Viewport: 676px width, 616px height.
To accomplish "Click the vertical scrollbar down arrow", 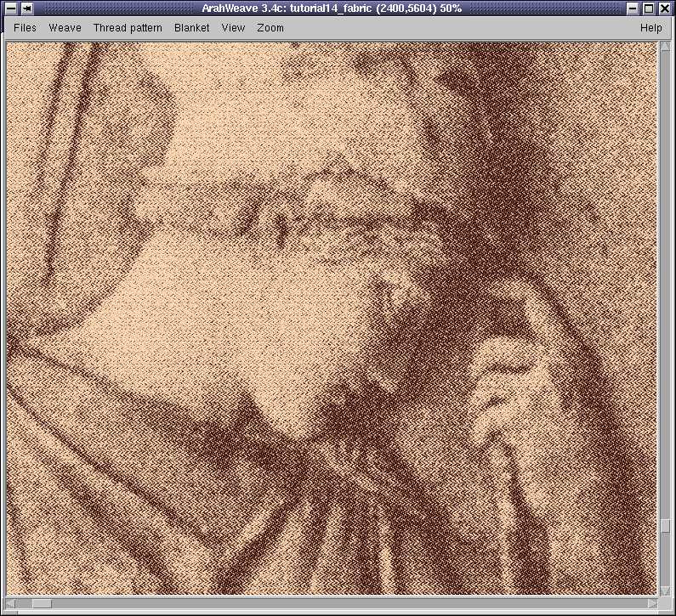I will tap(665, 591).
